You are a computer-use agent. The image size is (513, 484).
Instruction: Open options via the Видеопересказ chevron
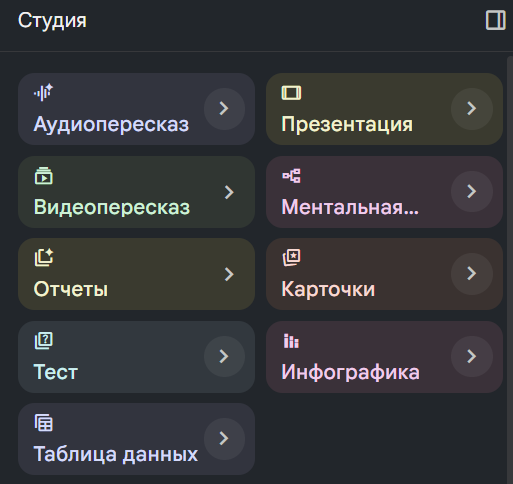pos(229,192)
